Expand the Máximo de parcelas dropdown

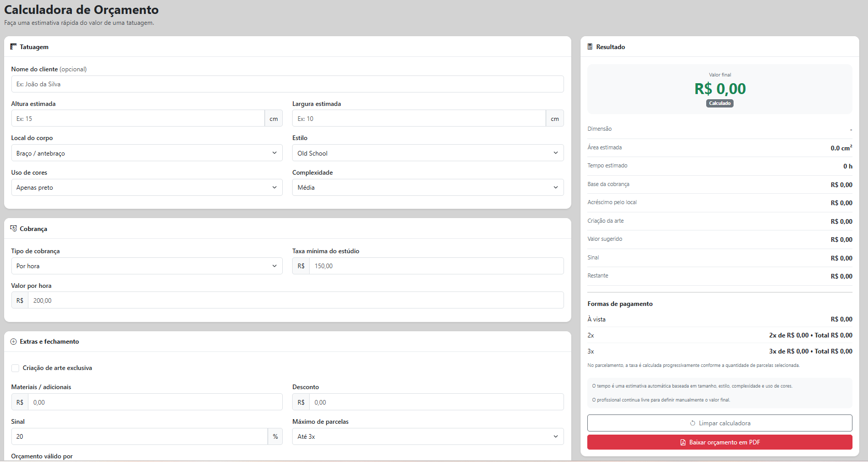(428, 437)
